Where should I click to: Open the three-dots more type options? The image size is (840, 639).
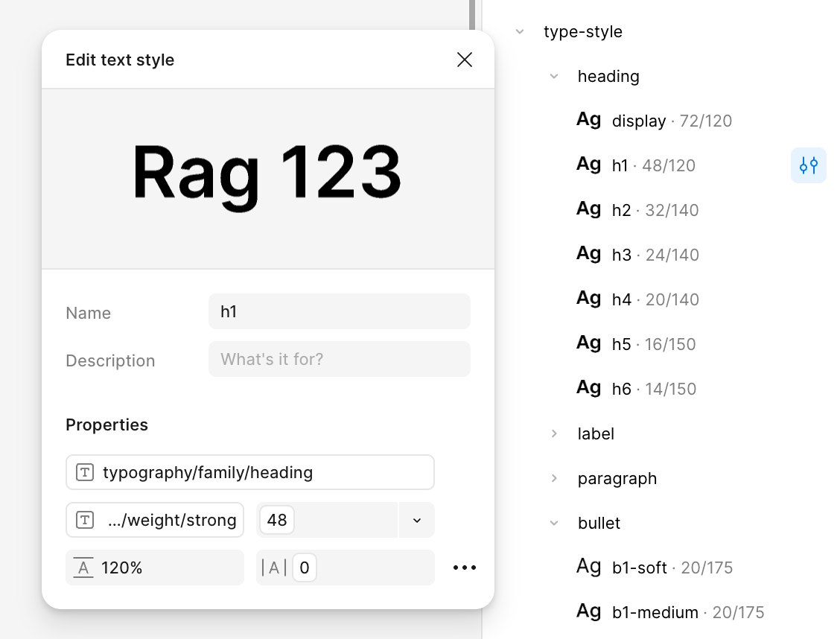pos(465,568)
